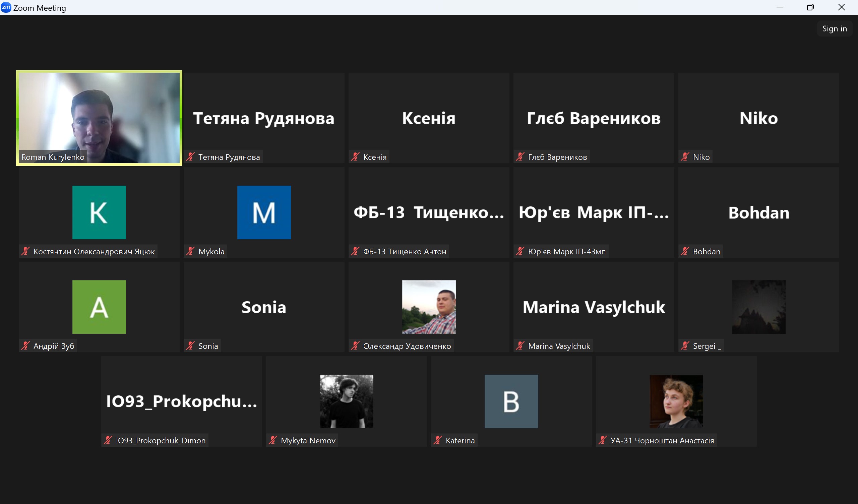Select the large Ксенія name in tile
The width and height of the screenshot is (858, 504).
tap(429, 118)
